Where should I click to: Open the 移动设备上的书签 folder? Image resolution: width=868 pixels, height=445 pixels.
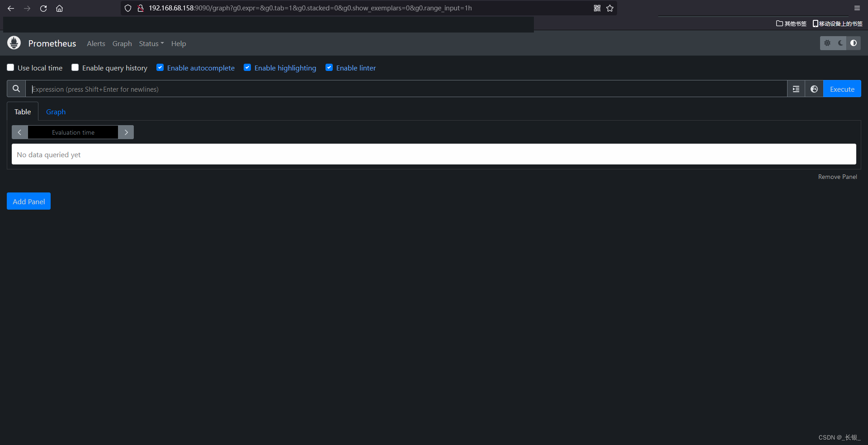pyautogui.click(x=838, y=23)
